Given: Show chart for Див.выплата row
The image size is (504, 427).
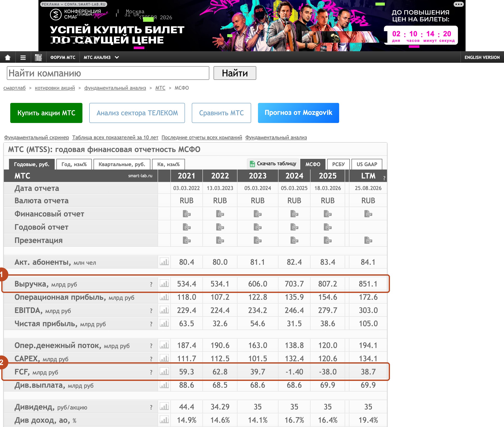Looking at the screenshot, I should tap(164, 385).
